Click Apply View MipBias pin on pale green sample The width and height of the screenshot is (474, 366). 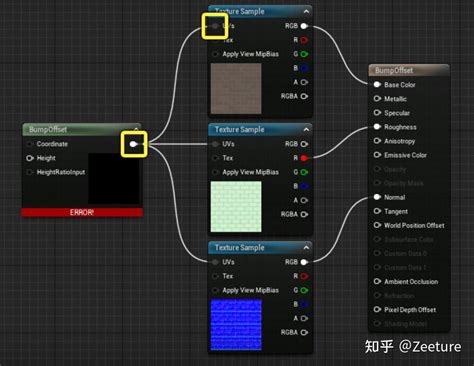[215, 172]
